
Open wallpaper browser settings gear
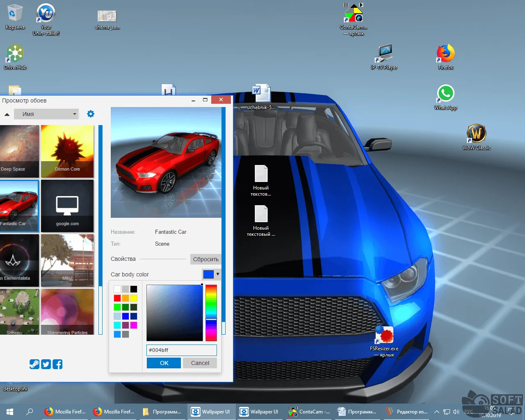click(91, 114)
